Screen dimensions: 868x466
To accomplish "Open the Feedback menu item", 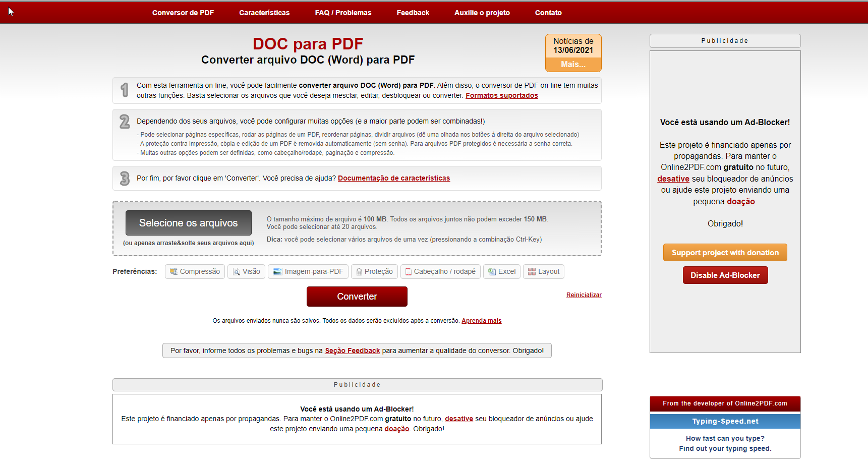I will point(413,13).
